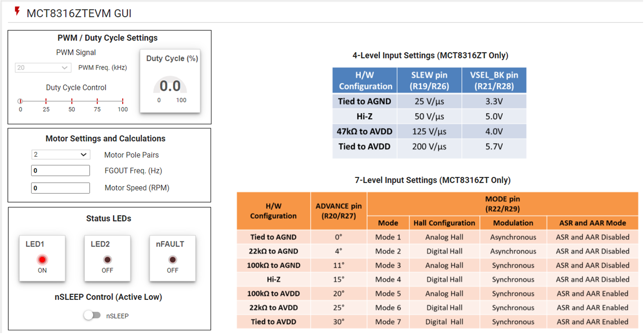Click the MCT8316ZTEVM GUI title text
This screenshot has height=334, width=644.
[x=79, y=13]
